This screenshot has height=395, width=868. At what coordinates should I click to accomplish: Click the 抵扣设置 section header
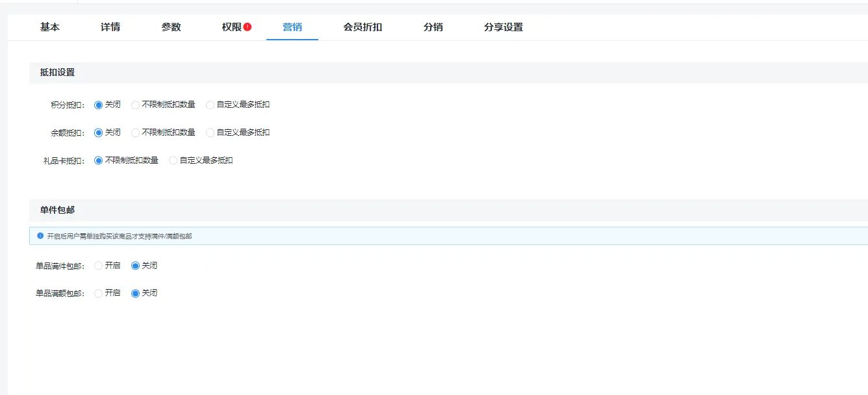[57, 73]
